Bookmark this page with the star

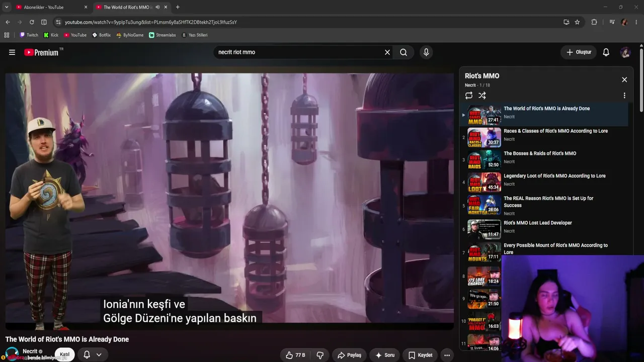577,22
